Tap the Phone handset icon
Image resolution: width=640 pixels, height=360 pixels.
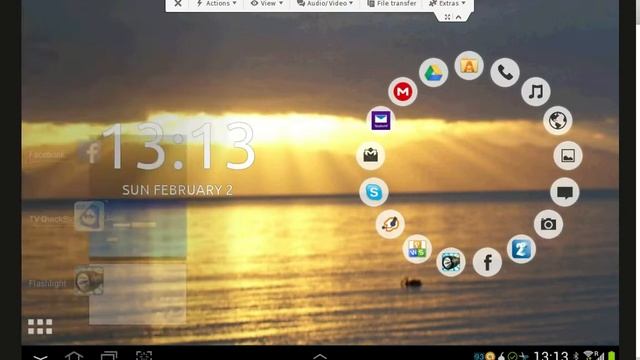505,73
